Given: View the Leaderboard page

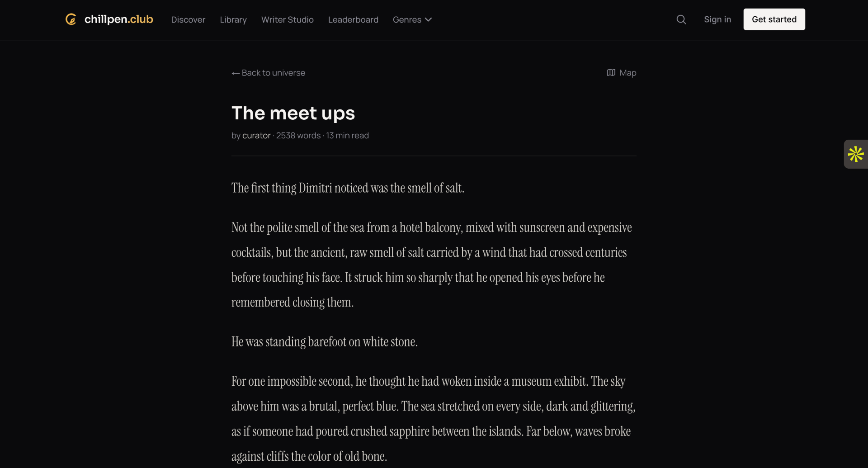Looking at the screenshot, I should point(353,19).
